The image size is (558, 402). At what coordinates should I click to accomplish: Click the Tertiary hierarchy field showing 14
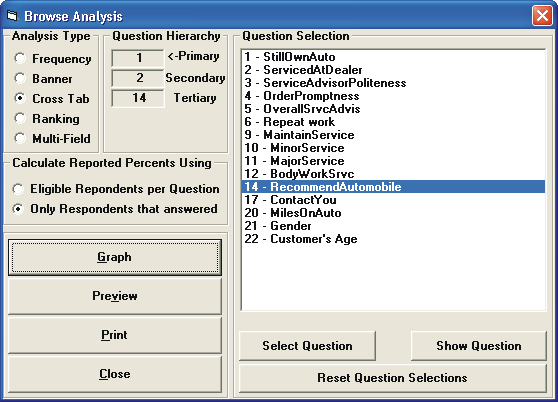click(138, 98)
